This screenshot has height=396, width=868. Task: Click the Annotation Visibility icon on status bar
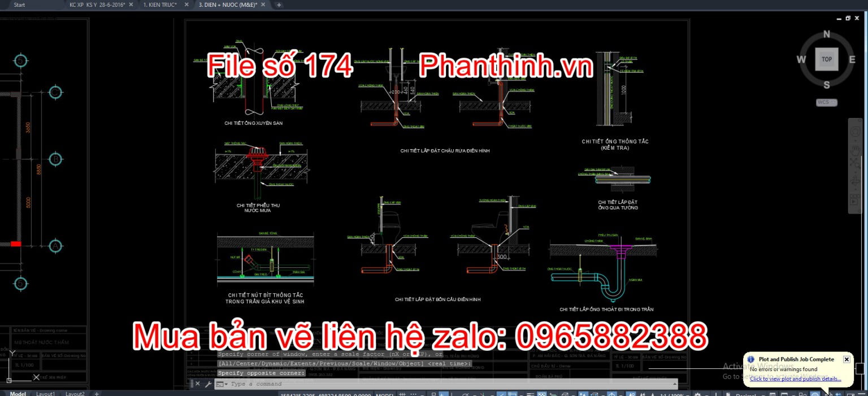630,393
